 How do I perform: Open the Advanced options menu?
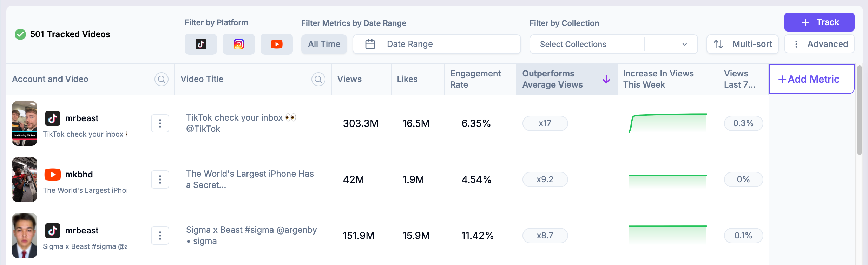(x=819, y=44)
